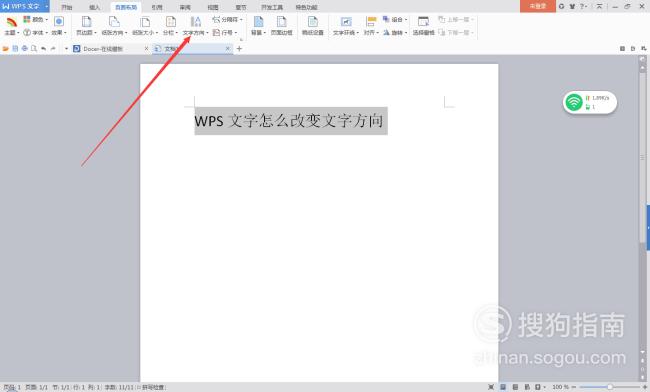Click the 100 % zoom level
The image size is (650, 392).
pyautogui.click(x=560, y=387)
